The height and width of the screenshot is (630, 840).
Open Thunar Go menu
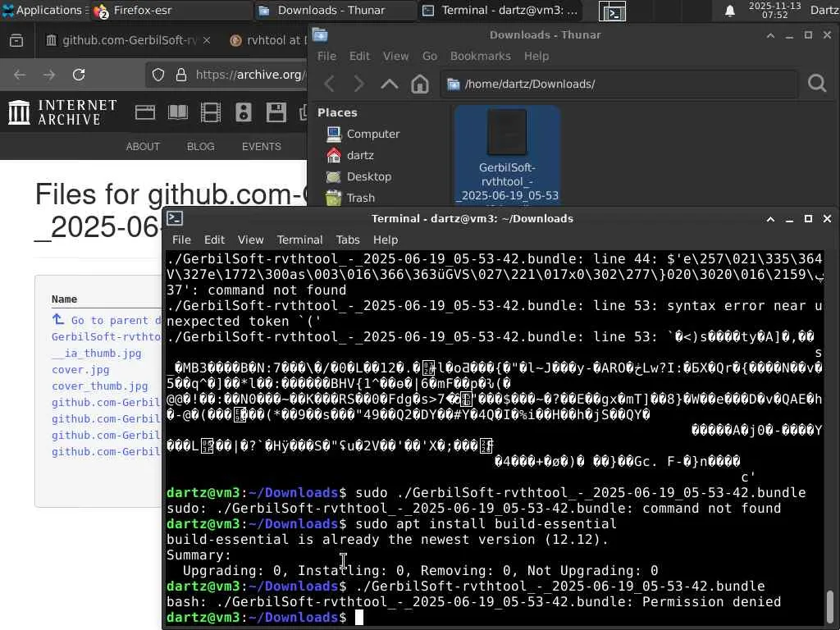click(x=430, y=56)
